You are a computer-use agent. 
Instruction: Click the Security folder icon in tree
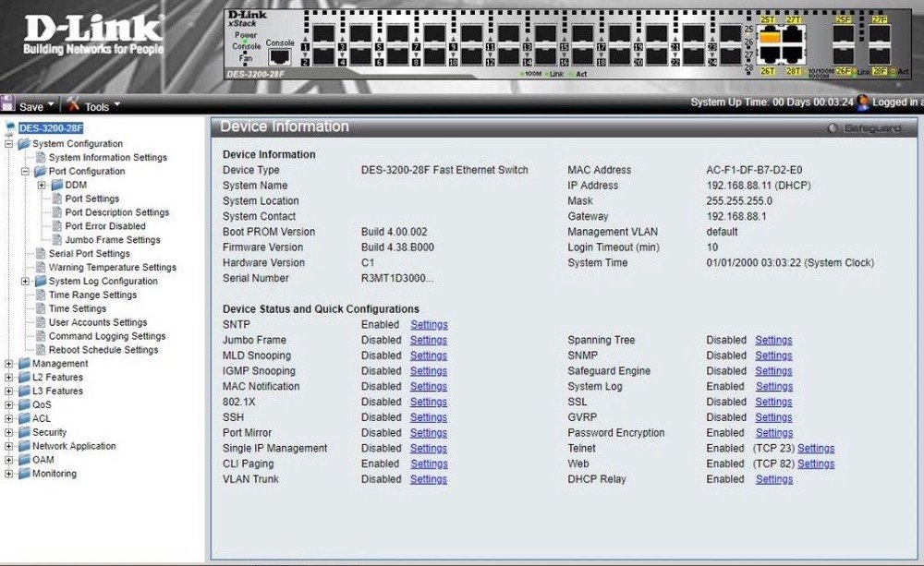[x=23, y=432]
